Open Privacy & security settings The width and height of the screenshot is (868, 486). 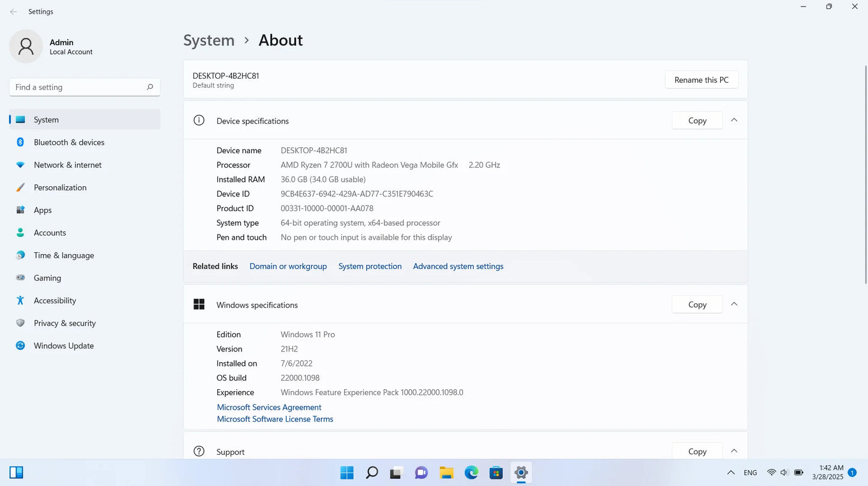pyautogui.click(x=64, y=323)
